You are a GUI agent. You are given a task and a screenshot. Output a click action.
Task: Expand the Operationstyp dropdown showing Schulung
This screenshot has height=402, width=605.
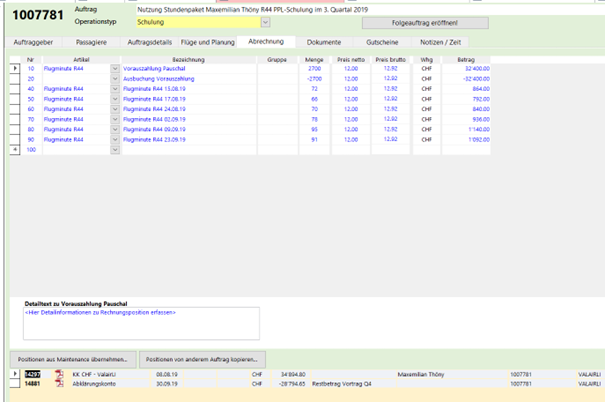[x=265, y=21]
